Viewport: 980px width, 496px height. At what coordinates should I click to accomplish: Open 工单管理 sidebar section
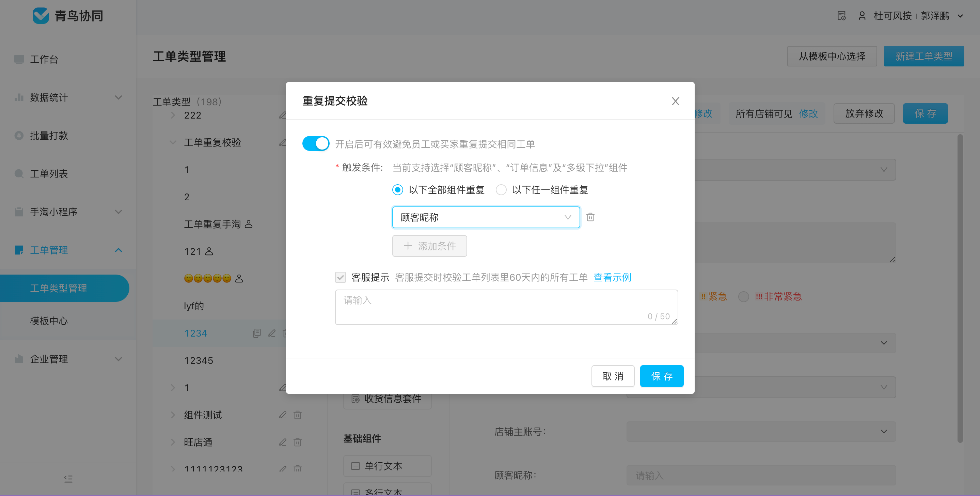pyautogui.click(x=49, y=250)
